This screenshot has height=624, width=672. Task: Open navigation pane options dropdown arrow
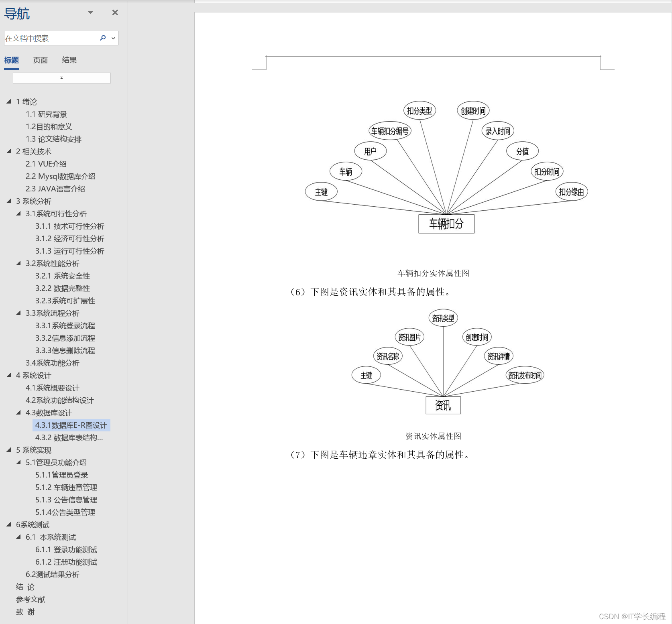tap(91, 12)
